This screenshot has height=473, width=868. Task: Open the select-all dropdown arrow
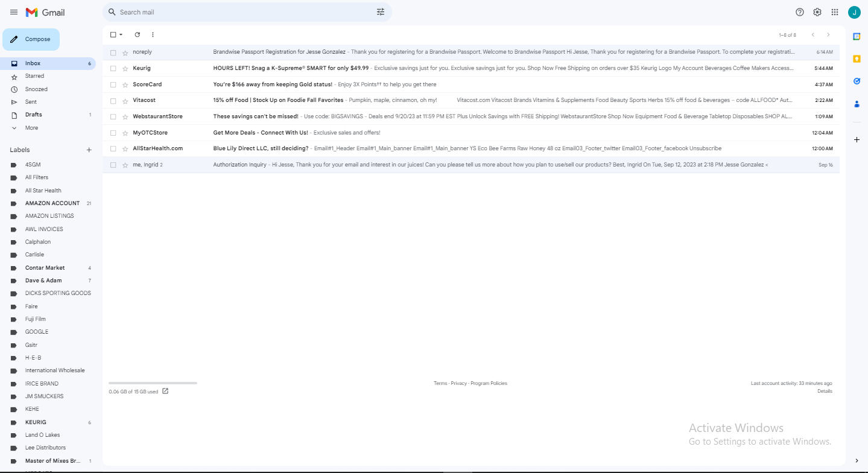[121, 35]
